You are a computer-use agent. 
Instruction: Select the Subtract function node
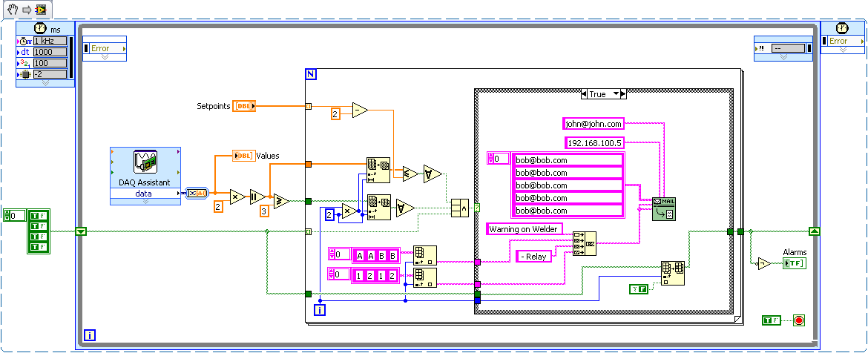[360, 111]
